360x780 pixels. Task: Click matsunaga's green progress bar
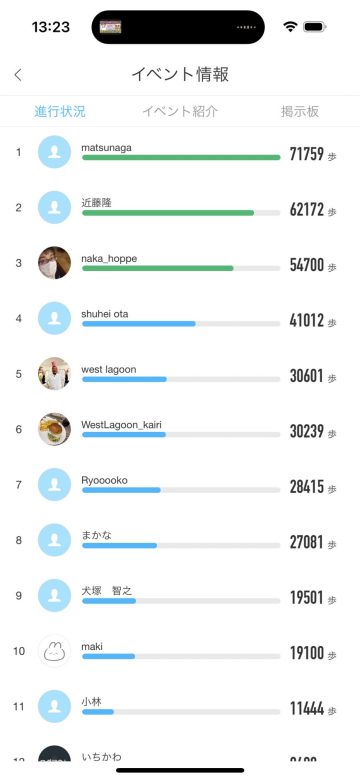tap(181, 157)
